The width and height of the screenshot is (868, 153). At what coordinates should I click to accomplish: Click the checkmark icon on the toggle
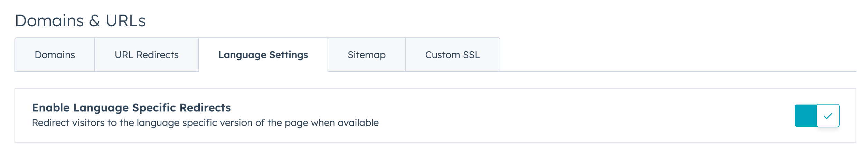pos(828,116)
